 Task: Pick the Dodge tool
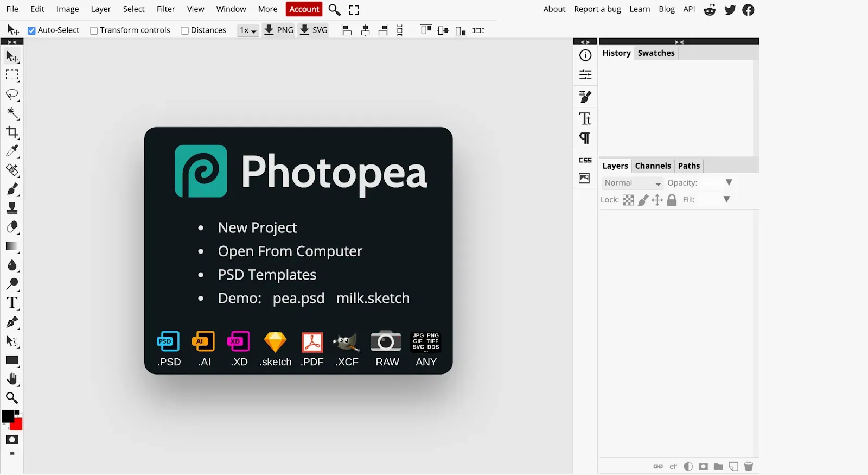pos(12,284)
